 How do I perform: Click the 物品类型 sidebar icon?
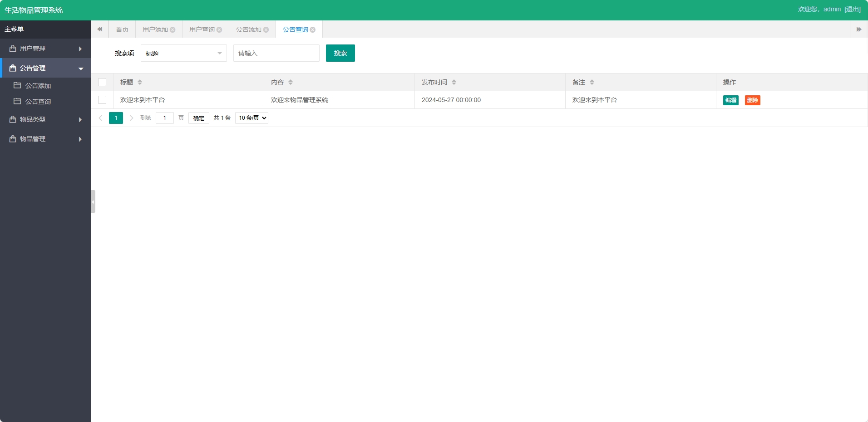pos(12,119)
